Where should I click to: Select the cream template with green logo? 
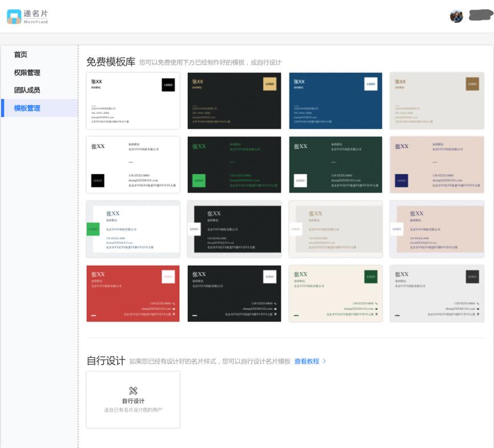336,294
